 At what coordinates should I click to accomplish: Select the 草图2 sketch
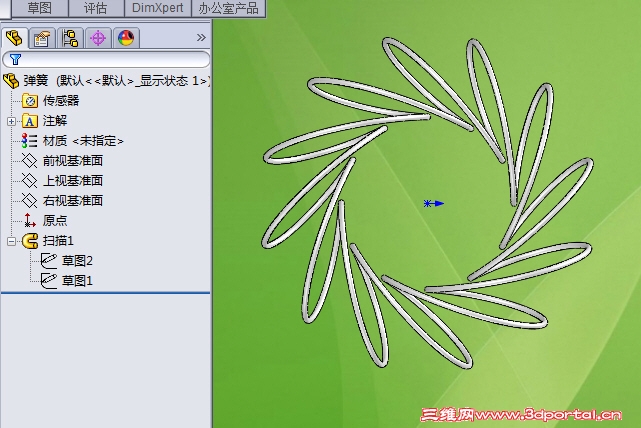tap(77, 260)
